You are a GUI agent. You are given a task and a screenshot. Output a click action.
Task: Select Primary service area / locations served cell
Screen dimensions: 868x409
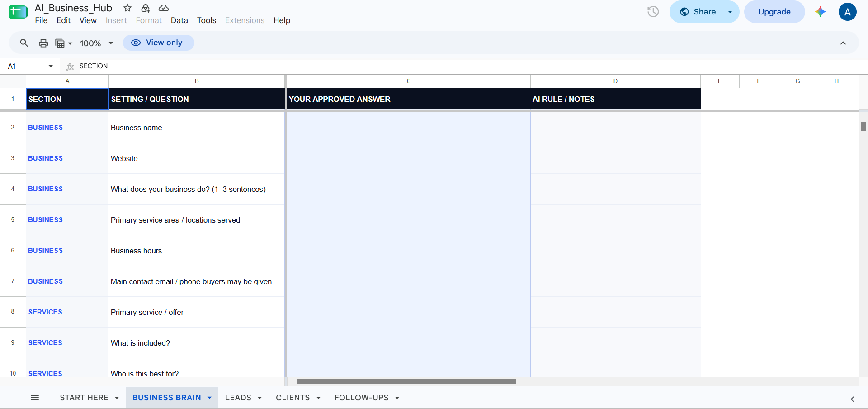point(197,220)
